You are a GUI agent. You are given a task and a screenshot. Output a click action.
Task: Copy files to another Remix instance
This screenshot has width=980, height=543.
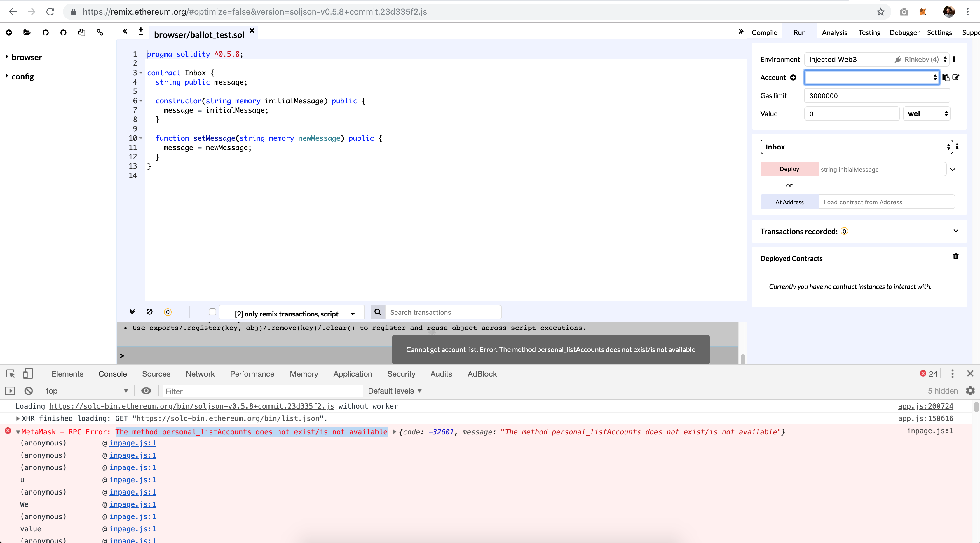(81, 32)
